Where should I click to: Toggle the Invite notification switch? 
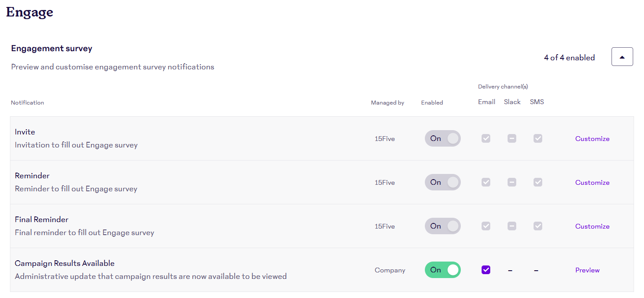443,138
